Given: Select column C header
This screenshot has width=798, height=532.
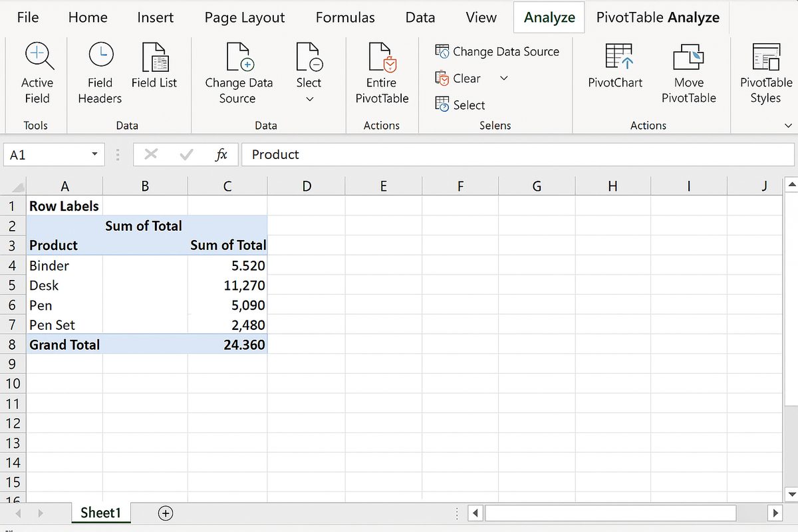Looking at the screenshot, I should [227, 186].
